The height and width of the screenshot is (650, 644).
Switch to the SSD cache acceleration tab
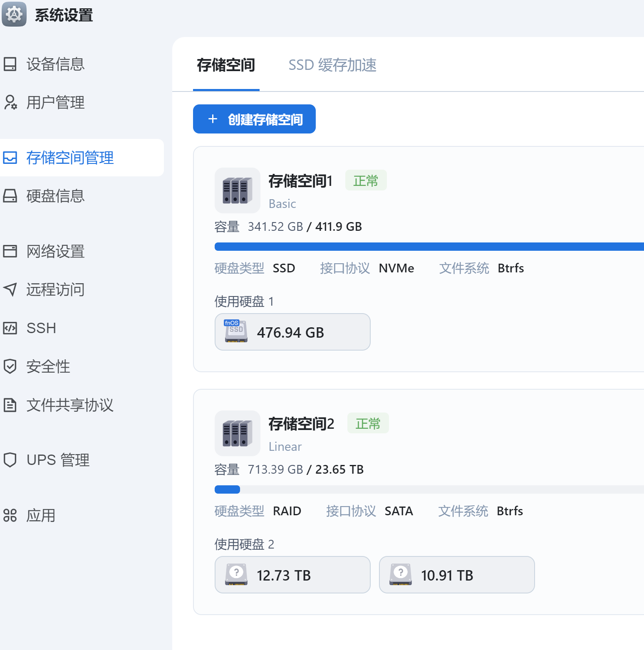[332, 65]
